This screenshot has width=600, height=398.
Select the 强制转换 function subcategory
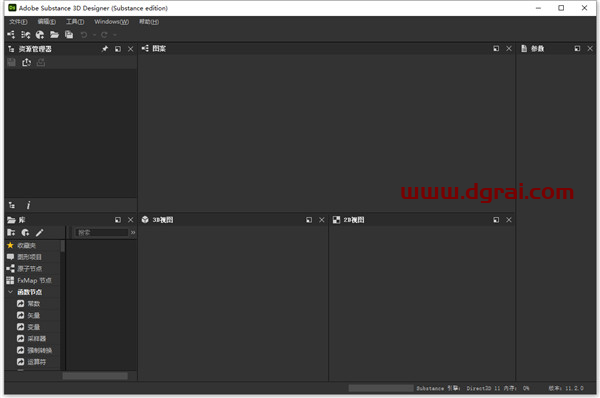coord(40,351)
